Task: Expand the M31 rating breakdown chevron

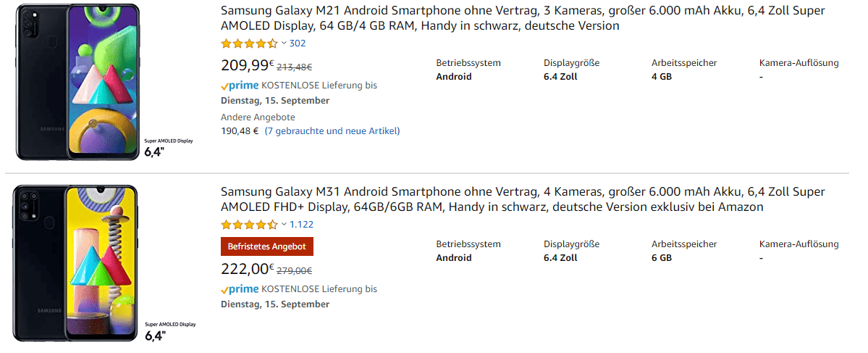Action: tap(285, 225)
